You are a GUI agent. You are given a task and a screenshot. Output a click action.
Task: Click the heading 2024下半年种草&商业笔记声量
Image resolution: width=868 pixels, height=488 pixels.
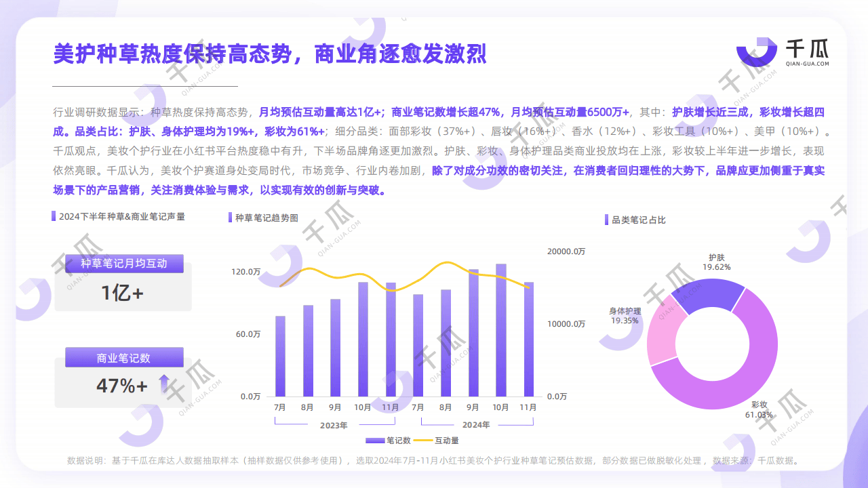[122, 216]
